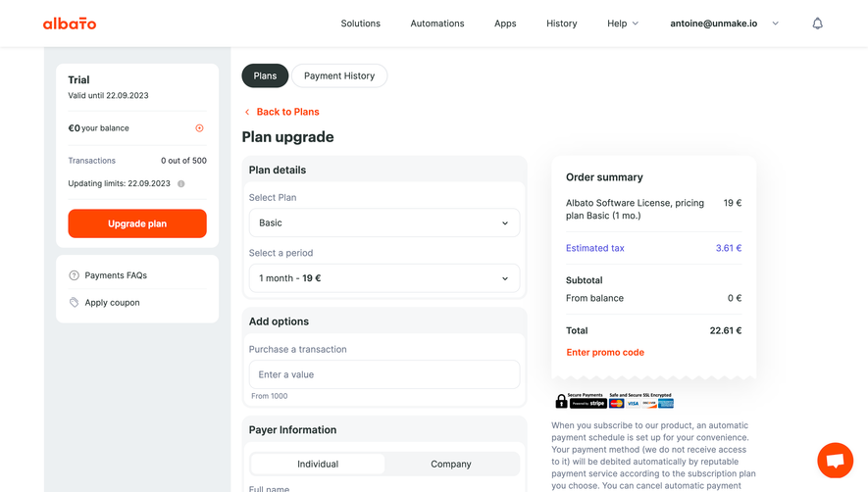Click the back arrow before Back to Plans
This screenshot has height=492, width=868.
pos(247,112)
